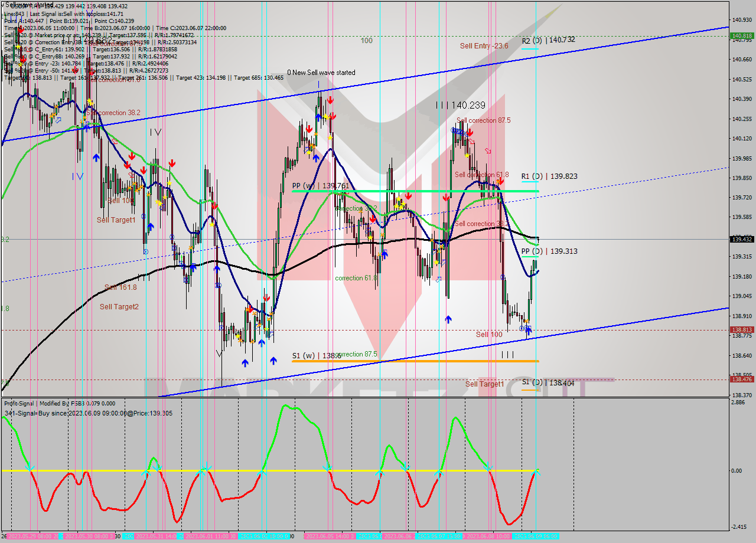
Task: Select the green 'PP (w) | 139.761' pivot line
Action: click(413, 190)
